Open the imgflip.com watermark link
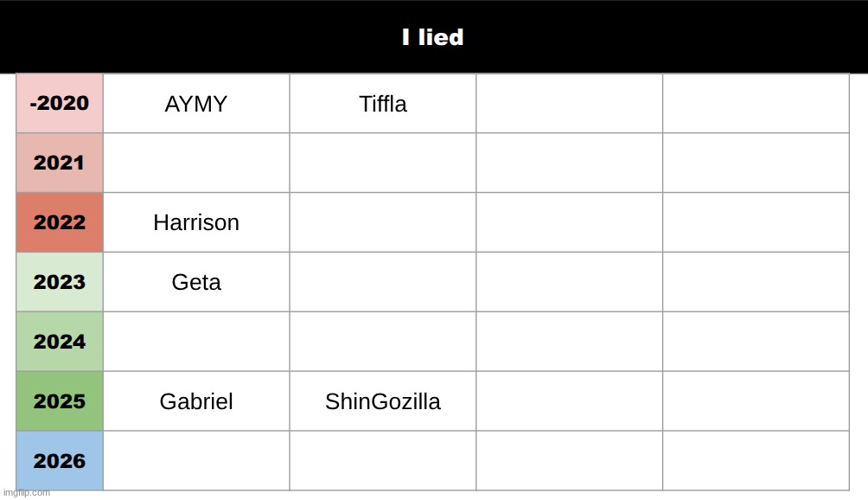Image resolution: width=868 pixels, height=500 pixels. point(26,493)
